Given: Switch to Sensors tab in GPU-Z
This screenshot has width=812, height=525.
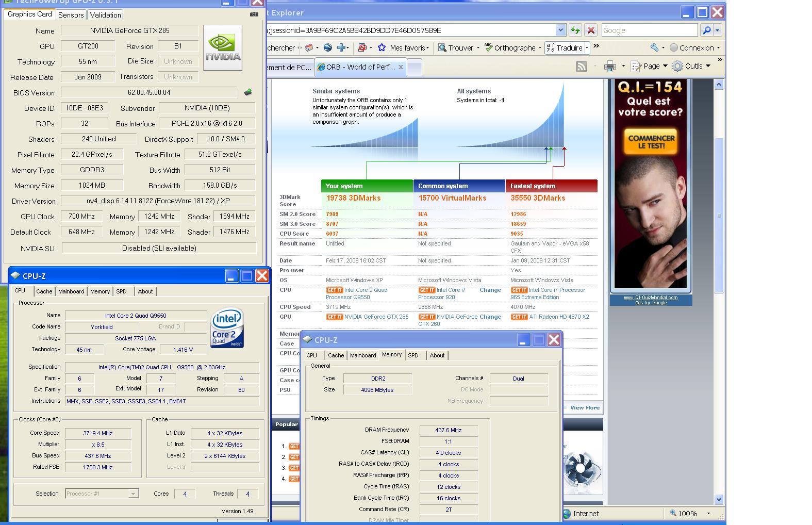Looking at the screenshot, I should [x=71, y=15].
